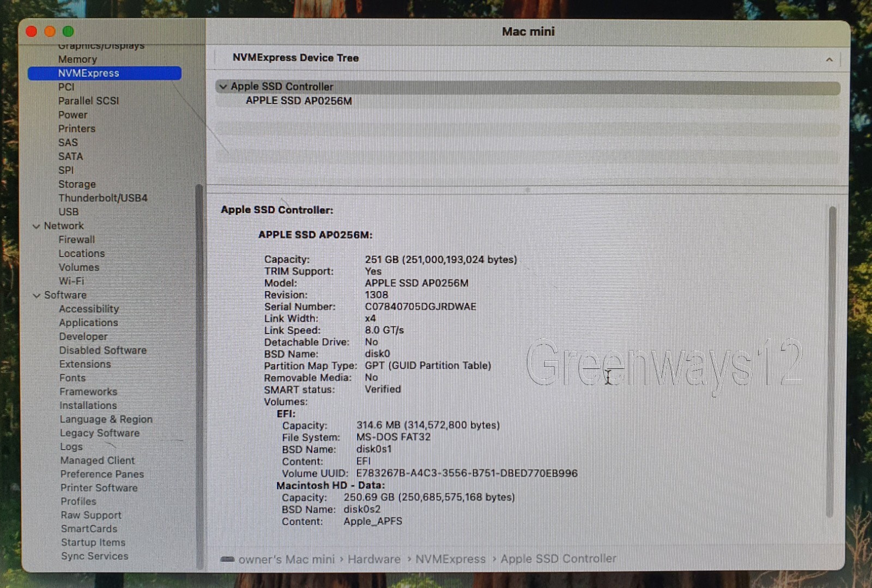Select APPLE SSD AP0256M in device tree
Screen dimensions: 872x588
pos(299,101)
